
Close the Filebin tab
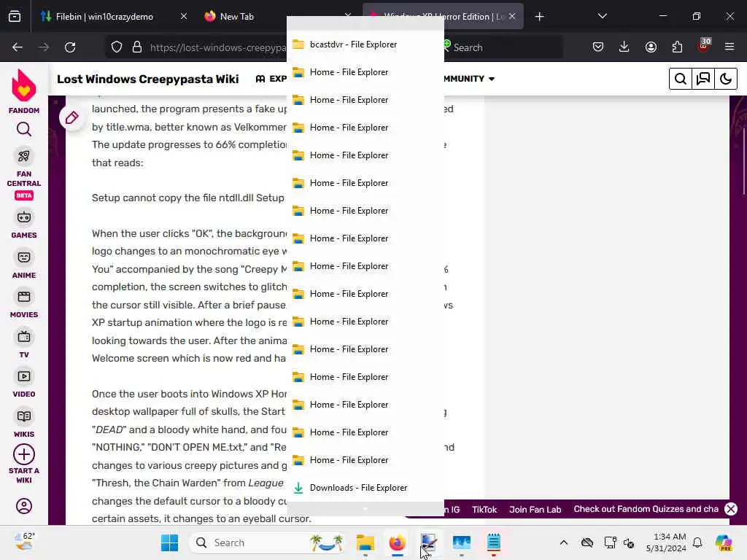pyautogui.click(x=183, y=17)
